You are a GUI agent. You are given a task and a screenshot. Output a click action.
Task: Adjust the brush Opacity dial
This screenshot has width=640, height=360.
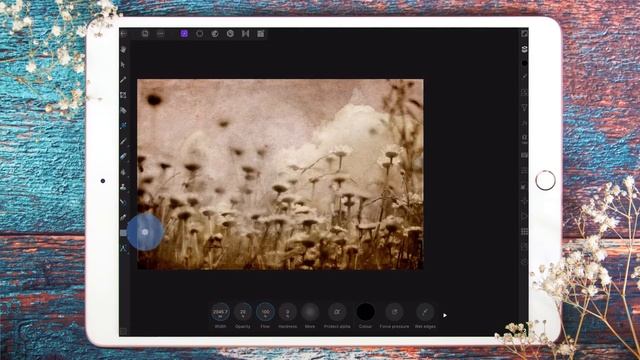pyautogui.click(x=243, y=312)
